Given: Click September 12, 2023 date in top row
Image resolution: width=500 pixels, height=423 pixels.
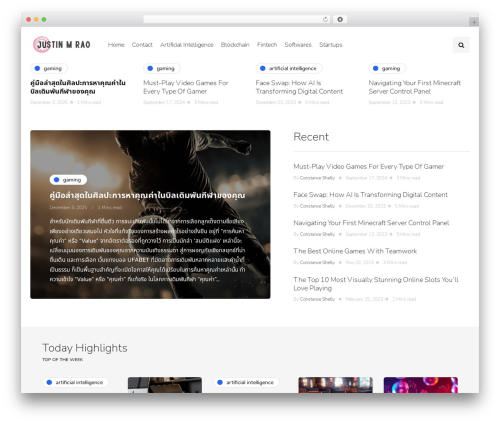Looking at the screenshot, I should pyautogui.click(x=389, y=102).
